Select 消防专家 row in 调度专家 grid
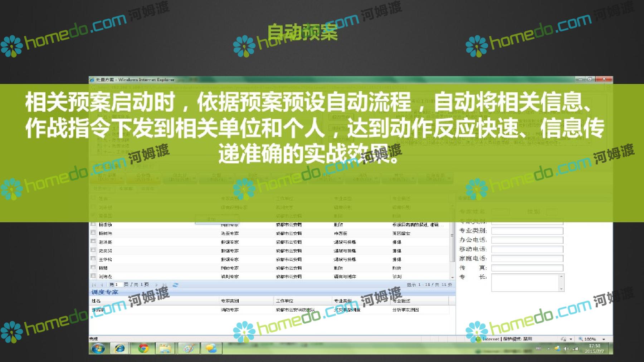644x362 pixels. pos(269,310)
